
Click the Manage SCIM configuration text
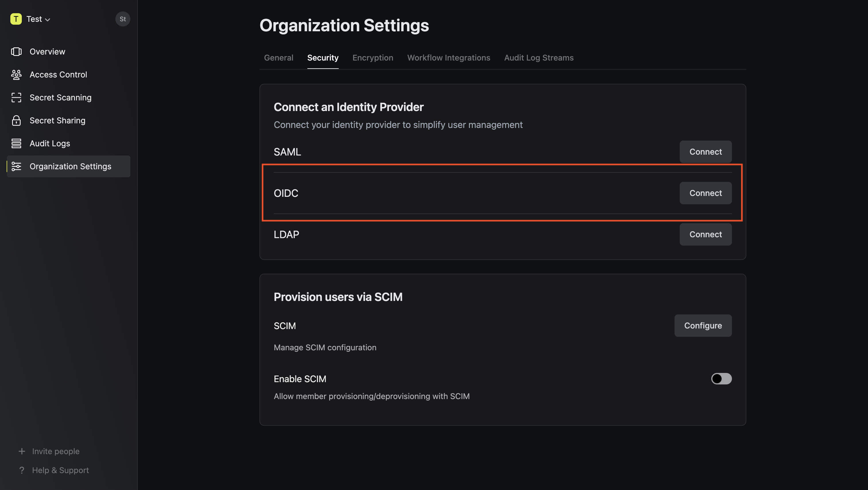pos(325,347)
